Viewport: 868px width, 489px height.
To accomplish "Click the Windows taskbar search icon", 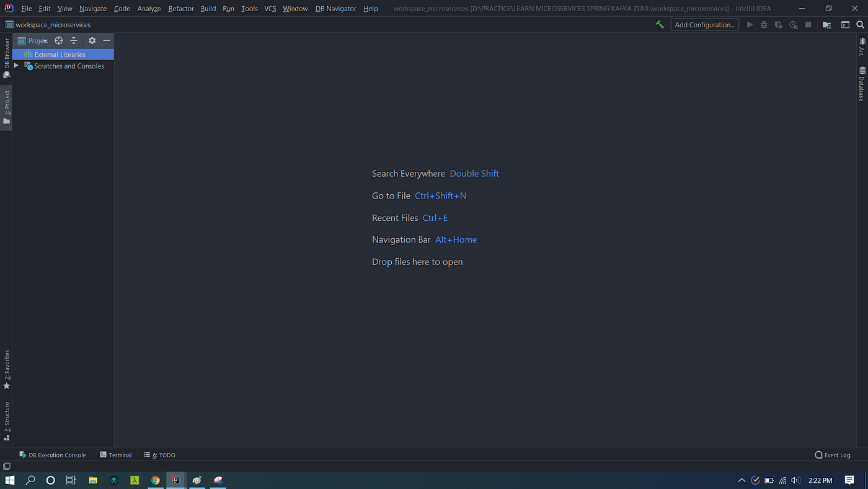I will 30,480.
